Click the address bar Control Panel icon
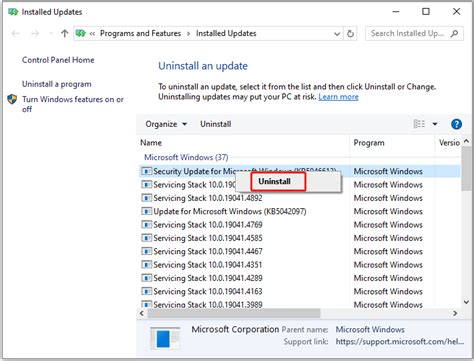Viewport: 474px width, 361px height. click(81, 33)
